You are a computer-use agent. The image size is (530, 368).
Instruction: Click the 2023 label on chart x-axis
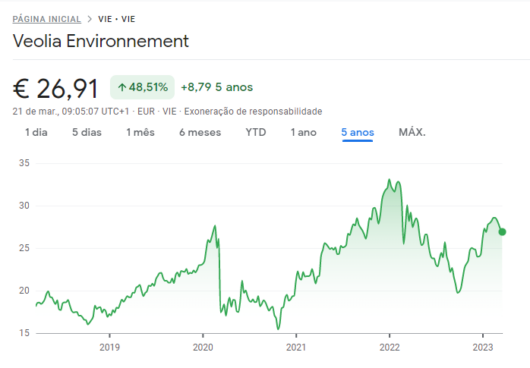pos(483,347)
